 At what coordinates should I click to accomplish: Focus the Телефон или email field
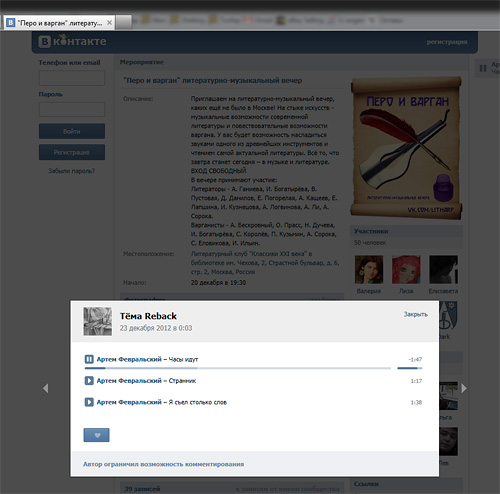coord(72,78)
